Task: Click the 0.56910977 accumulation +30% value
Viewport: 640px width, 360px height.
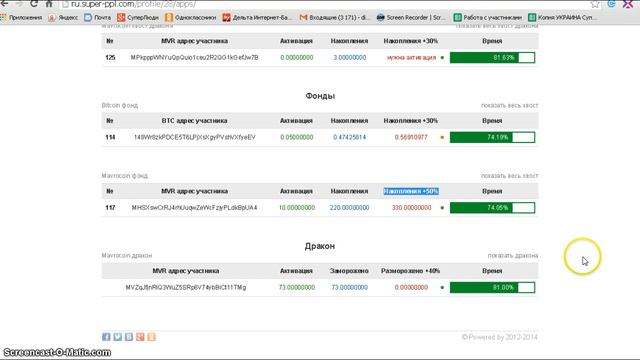Action: click(411, 137)
